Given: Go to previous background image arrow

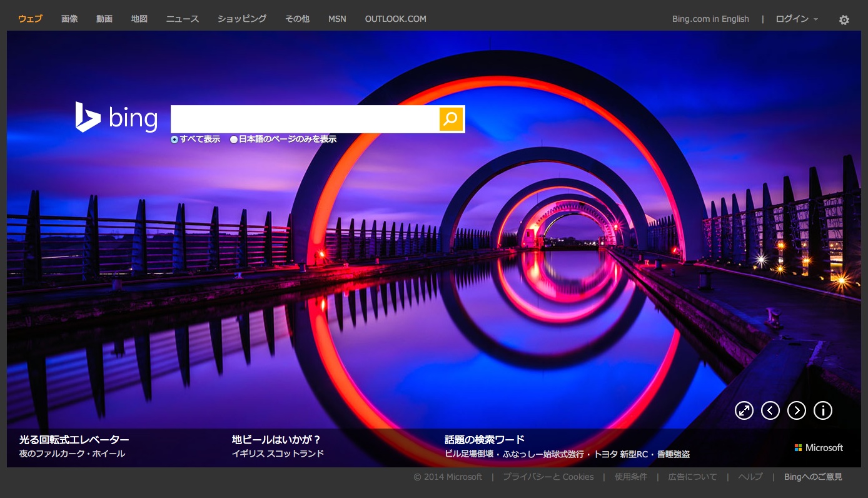Looking at the screenshot, I should pyautogui.click(x=770, y=410).
